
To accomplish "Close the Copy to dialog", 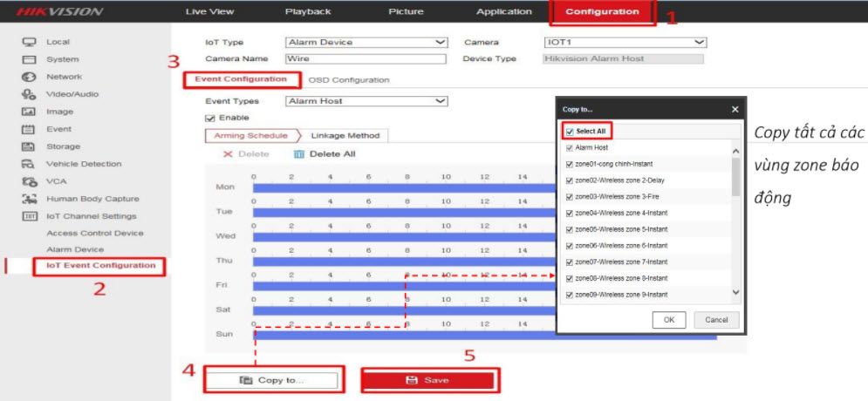I will tap(735, 110).
